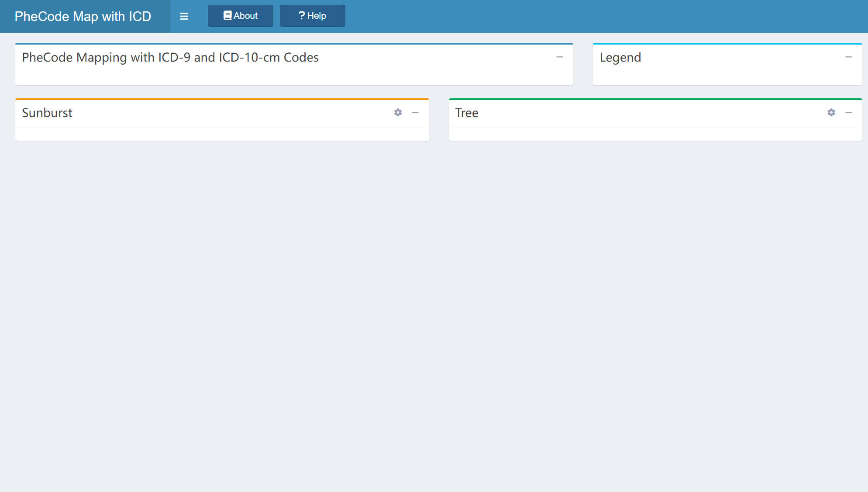Collapse the Sunburst panel
Viewport: 868px width, 492px height.
tap(415, 113)
